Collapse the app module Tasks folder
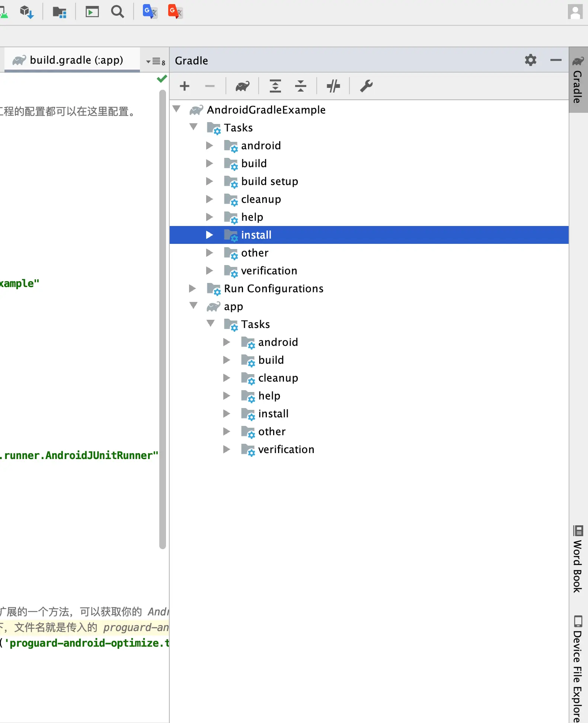This screenshot has width=588, height=723. 211,324
